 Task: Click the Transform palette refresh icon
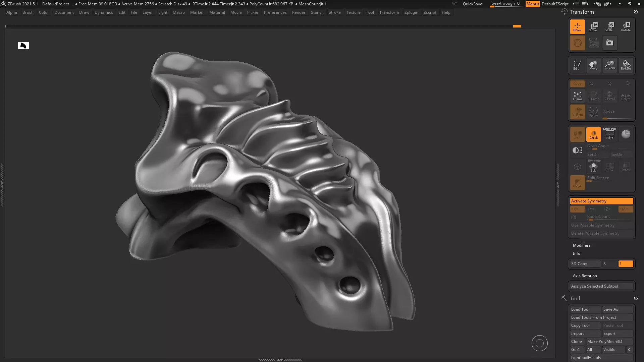[636, 12]
